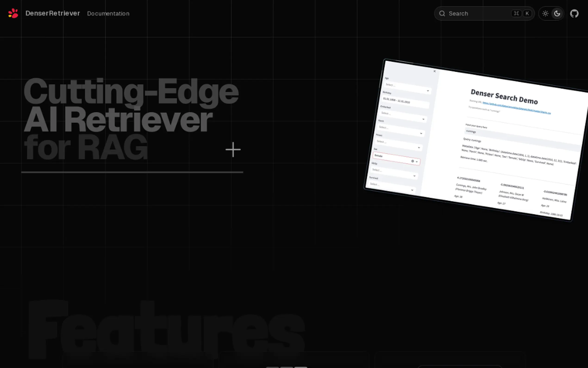
Task: Click the Search box in header
Action: 476,13
